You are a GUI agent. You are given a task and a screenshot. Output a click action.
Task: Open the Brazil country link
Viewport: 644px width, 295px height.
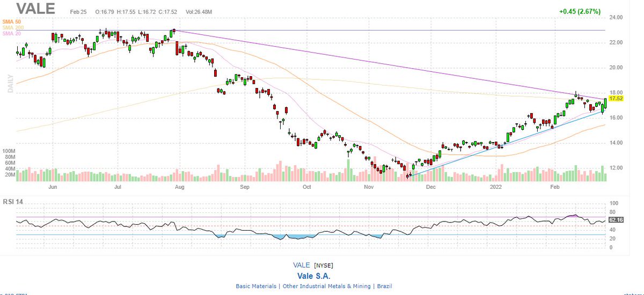[383, 286]
